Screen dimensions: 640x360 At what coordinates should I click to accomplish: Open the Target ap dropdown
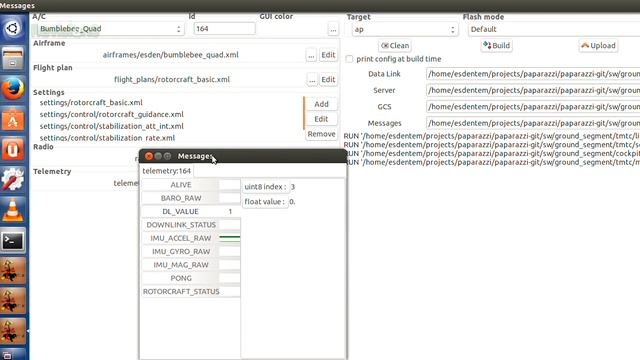coord(404,29)
